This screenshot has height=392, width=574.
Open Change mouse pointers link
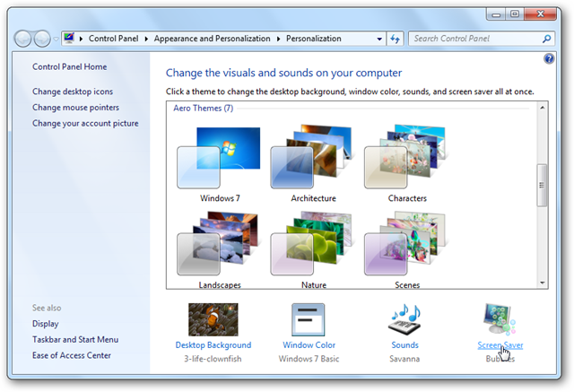pyautogui.click(x=75, y=108)
